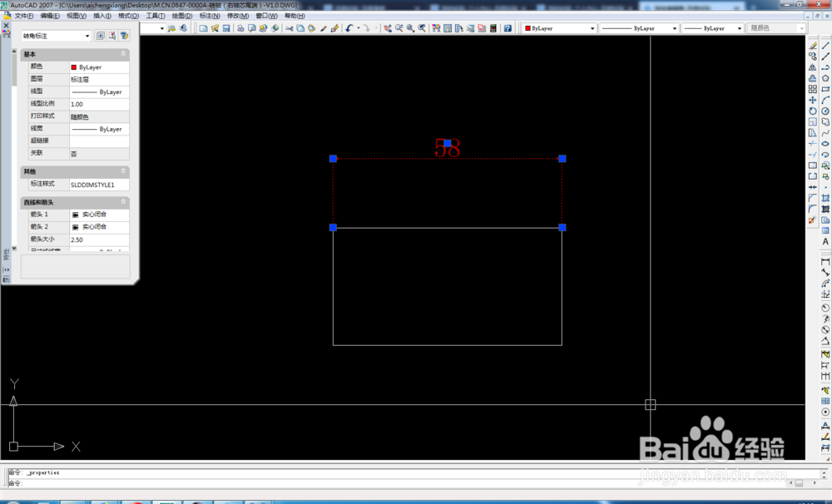The width and height of the screenshot is (832, 504).
Task: Click the blue grip on dimension text 58
Action: (448, 143)
